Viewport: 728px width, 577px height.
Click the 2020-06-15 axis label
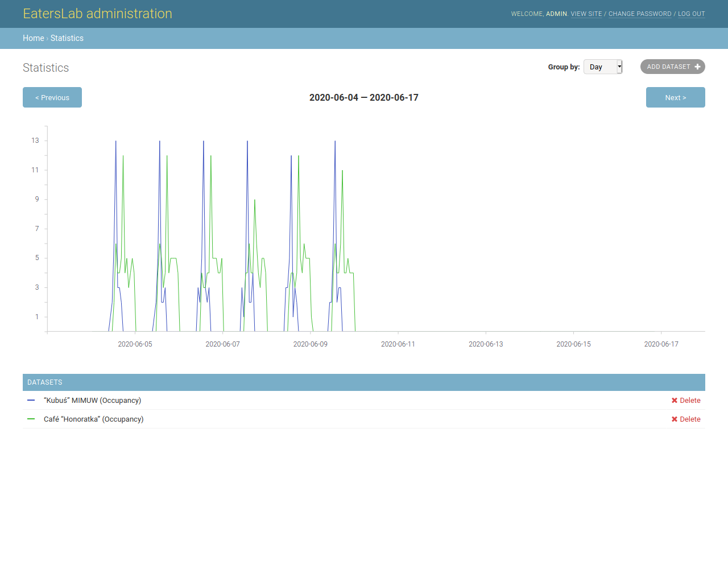click(573, 344)
